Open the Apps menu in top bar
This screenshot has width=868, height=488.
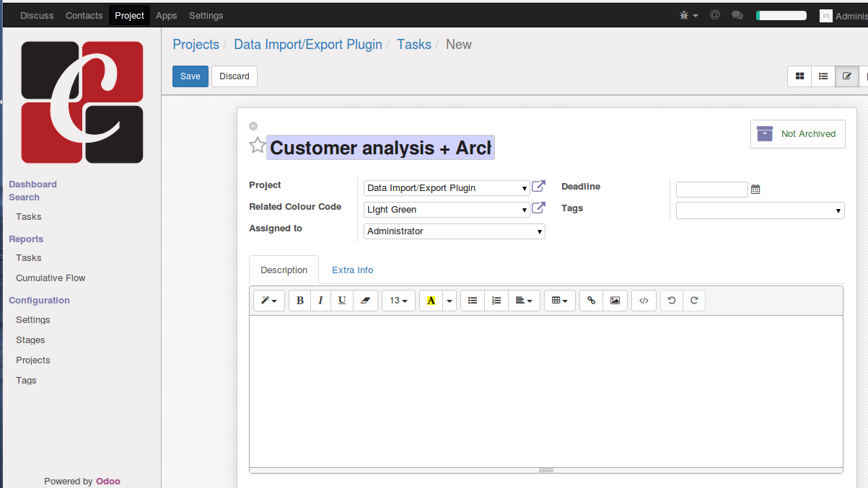166,15
